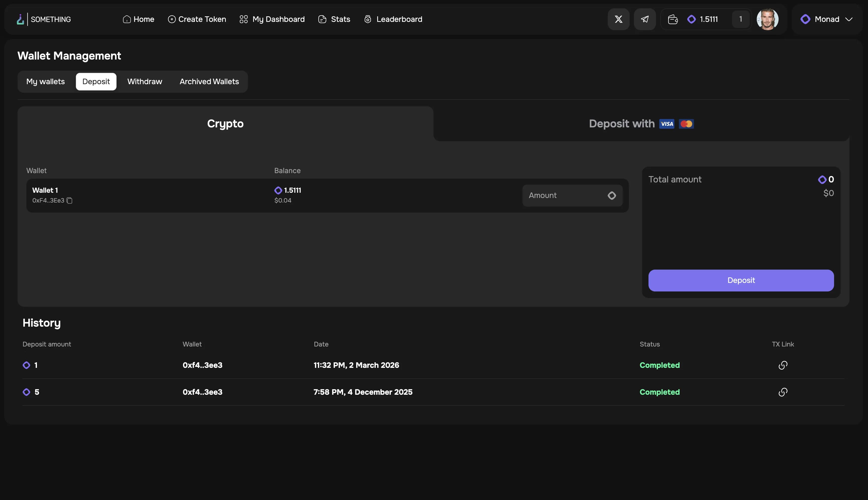Switch to the My wallets tab
The height and width of the screenshot is (500, 868).
pos(45,81)
